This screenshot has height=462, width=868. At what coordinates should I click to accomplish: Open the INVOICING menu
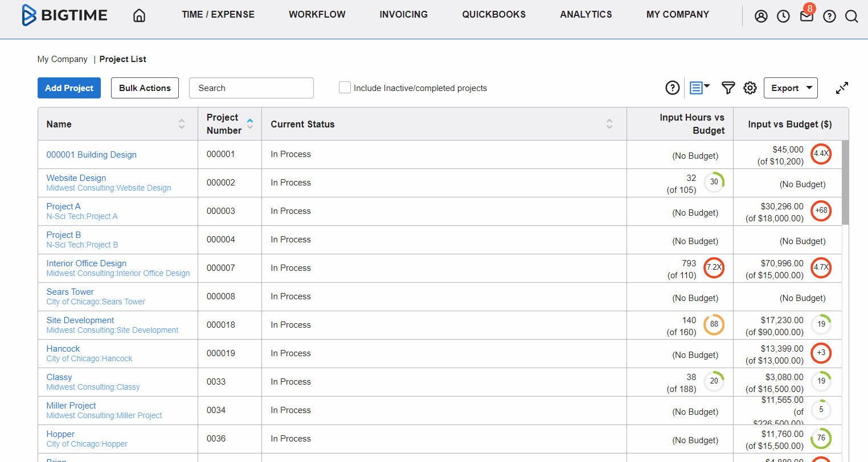(x=403, y=15)
